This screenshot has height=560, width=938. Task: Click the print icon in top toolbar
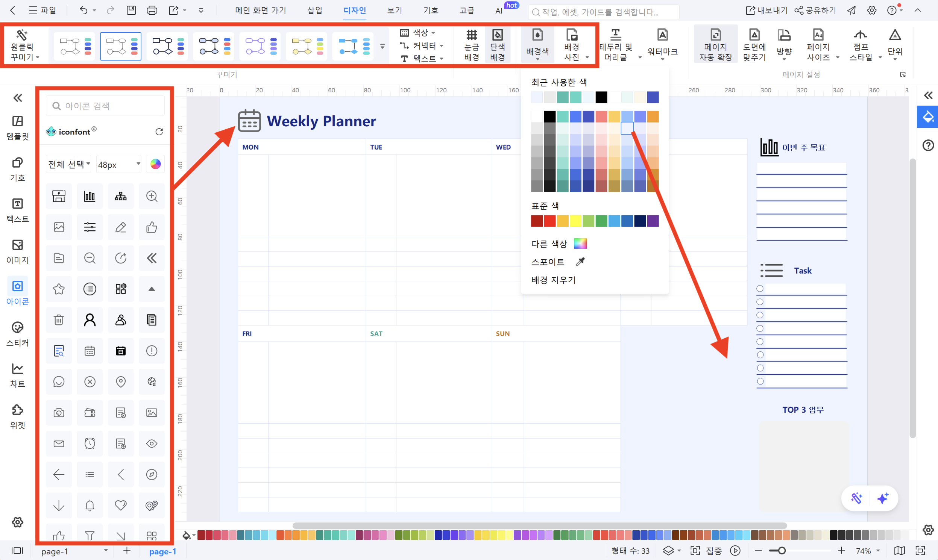152,11
